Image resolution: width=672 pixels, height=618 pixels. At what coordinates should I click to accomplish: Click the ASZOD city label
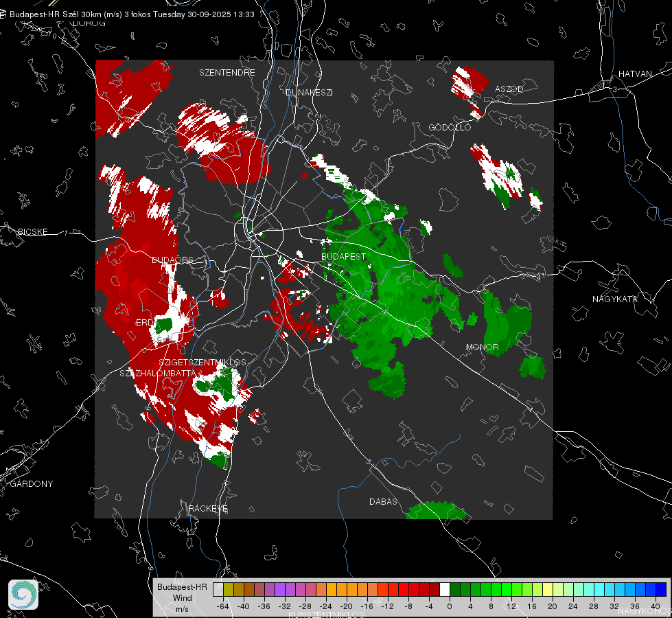(509, 89)
